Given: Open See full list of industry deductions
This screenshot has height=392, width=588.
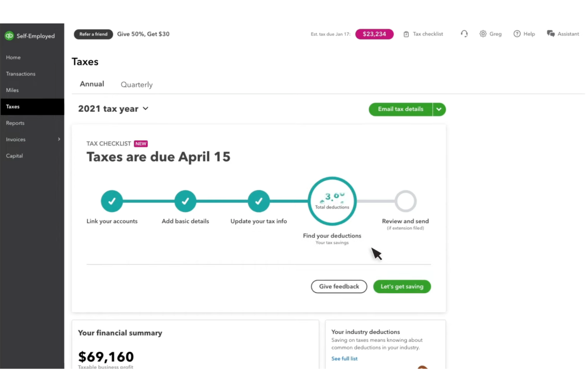Looking at the screenshot, I should pyautogui.click(x=344, y=358).
